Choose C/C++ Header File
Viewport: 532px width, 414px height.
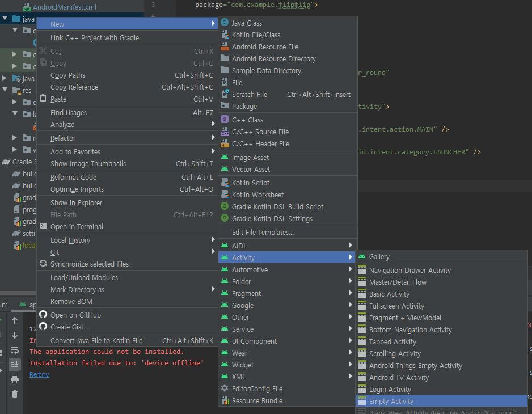288,144
